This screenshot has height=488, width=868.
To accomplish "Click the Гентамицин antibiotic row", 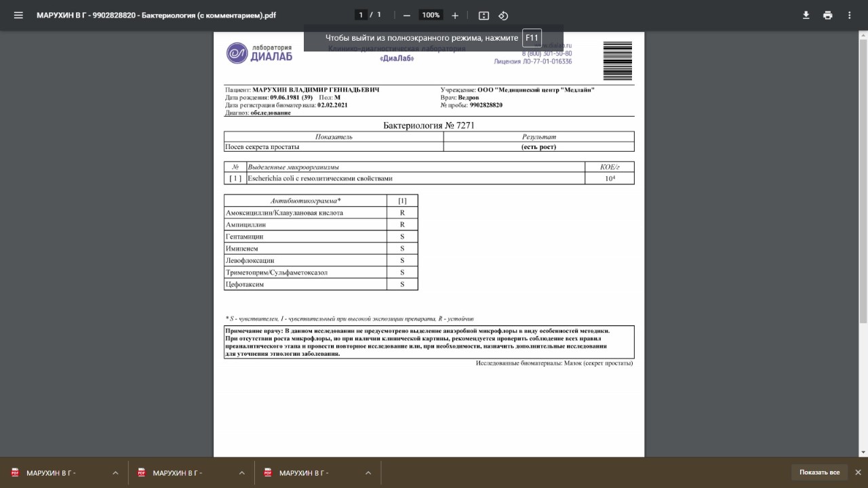I will 321,237.
